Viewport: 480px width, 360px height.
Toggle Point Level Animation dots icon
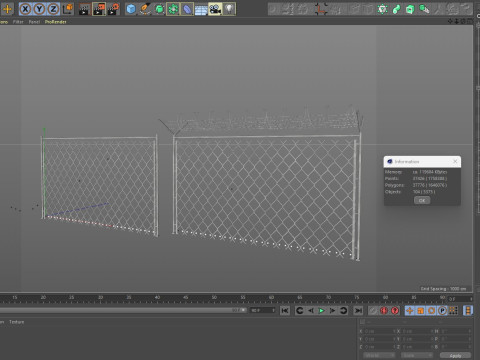click(453, 311)
